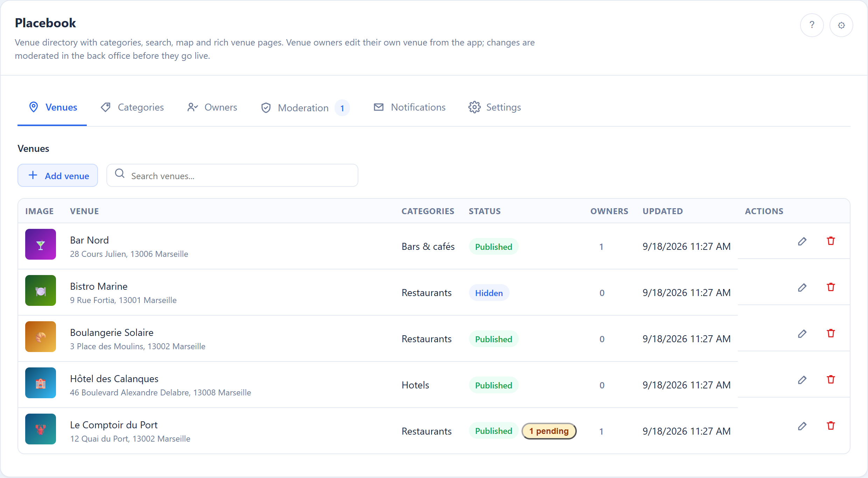Click the Add venue button
Screen dimensions: 868x478
[58, 175]
